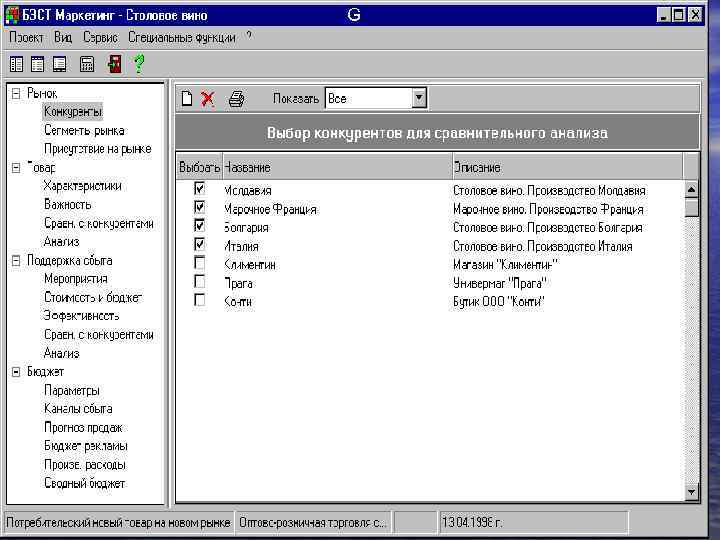Select Эффективность in the tree
Screen dimensions: 720x540
[81, 316]
